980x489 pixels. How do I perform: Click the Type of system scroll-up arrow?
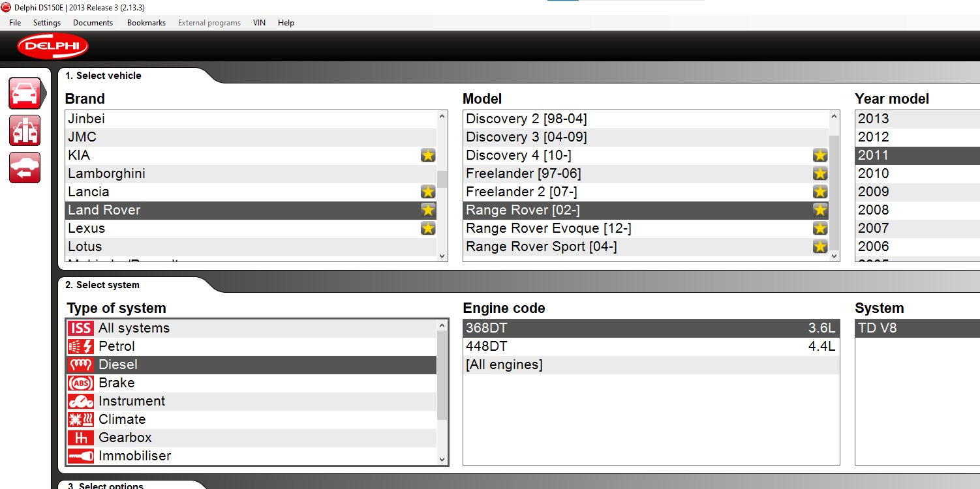coord(442,325)
